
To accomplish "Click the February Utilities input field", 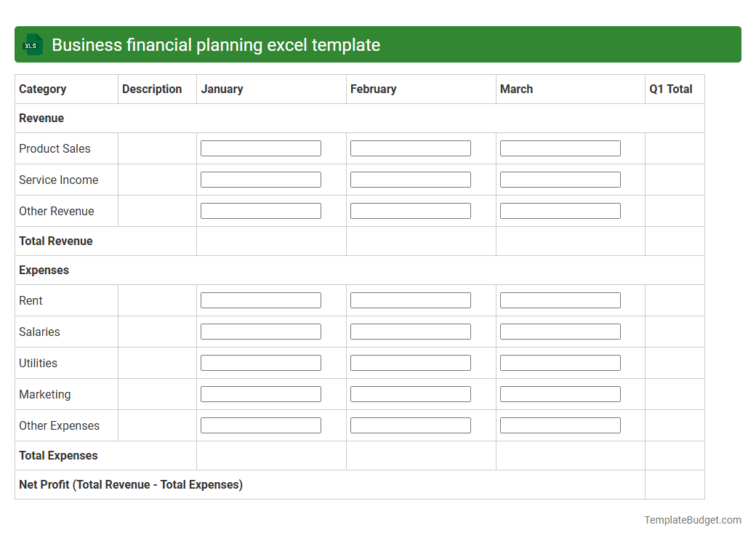I will click(410, 362).
